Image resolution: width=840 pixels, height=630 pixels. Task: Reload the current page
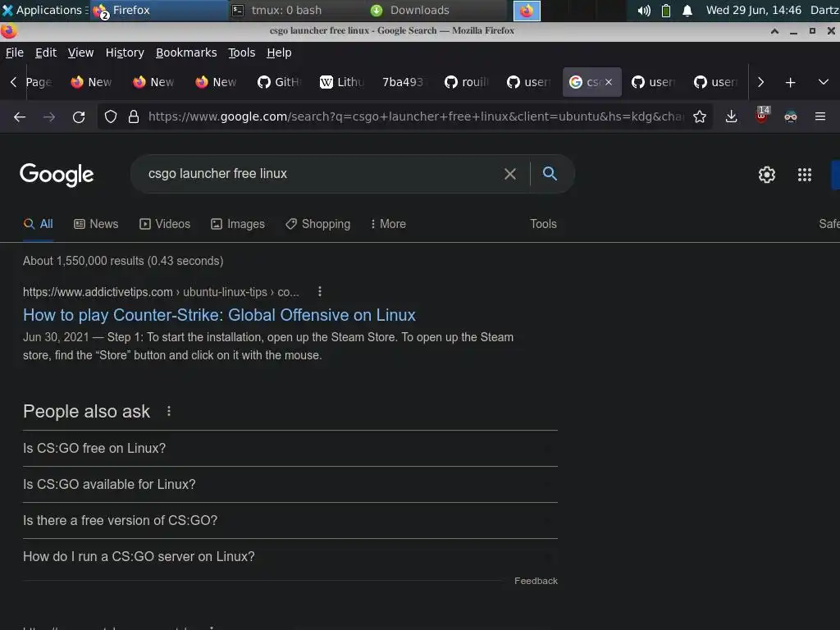coord(79,116)
